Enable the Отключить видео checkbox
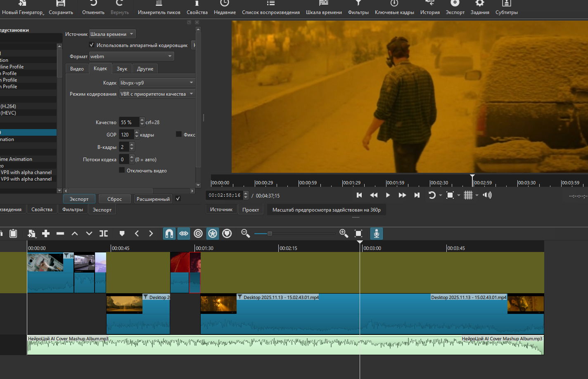Viewport: 588px width, 379px height. (x=122, y=170)
